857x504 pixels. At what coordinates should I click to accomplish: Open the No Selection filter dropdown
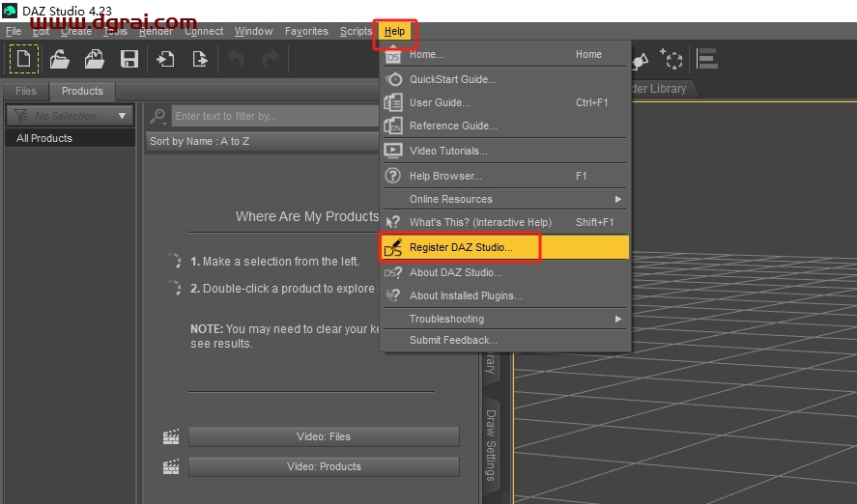[70, 116]
